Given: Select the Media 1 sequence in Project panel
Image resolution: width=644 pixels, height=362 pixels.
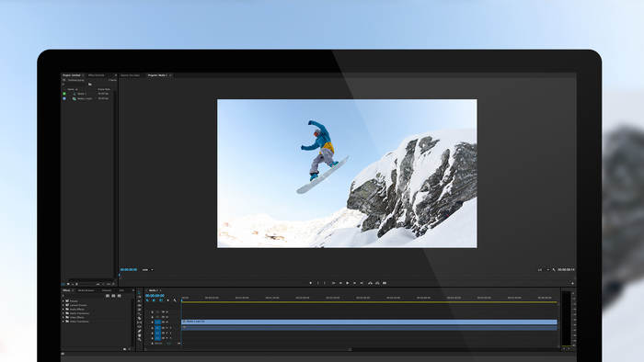Looking at the screenshot, I should [x=82, y=94].
